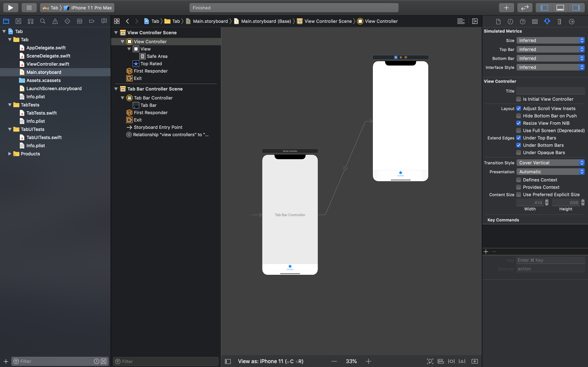
Task: Expand the Products folder
Action: tap(9, 154)
